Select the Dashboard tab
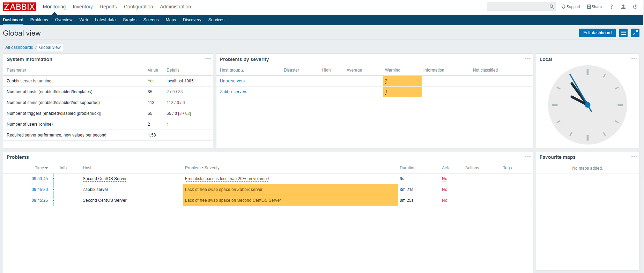Image resolution: width=644 pixels, height=273 pixels. tap(13, 20)
